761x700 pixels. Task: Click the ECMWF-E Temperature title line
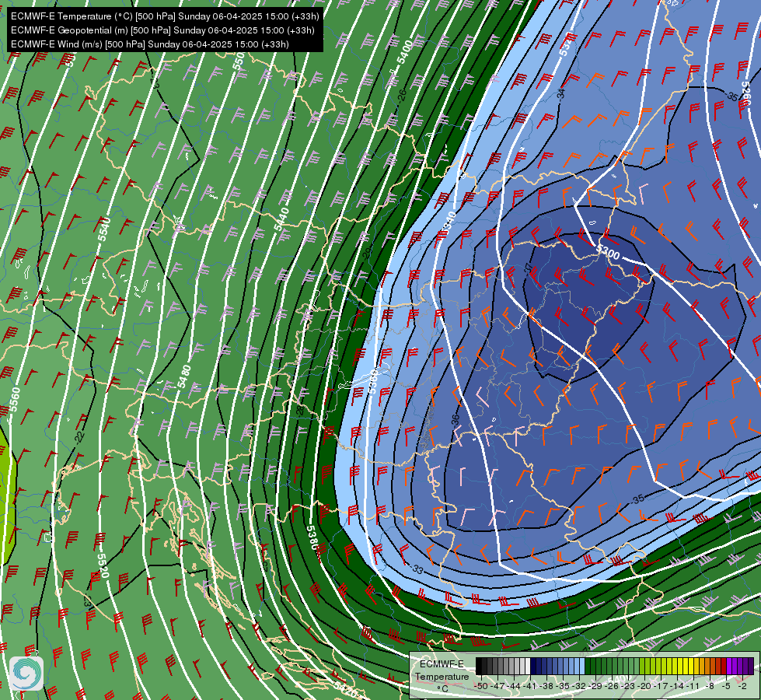click(165, 16)
